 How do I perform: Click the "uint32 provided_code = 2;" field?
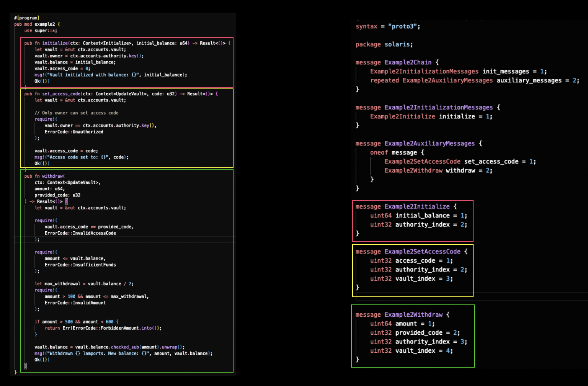click(x=415, y=333)
